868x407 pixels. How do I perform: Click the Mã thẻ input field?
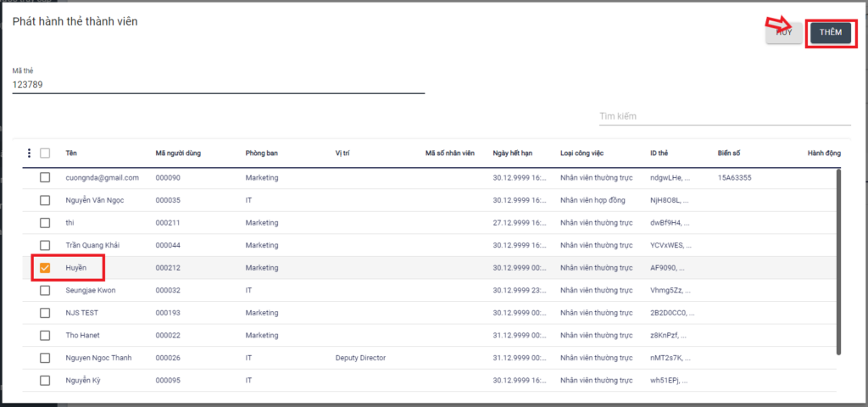tap(218, 85)
